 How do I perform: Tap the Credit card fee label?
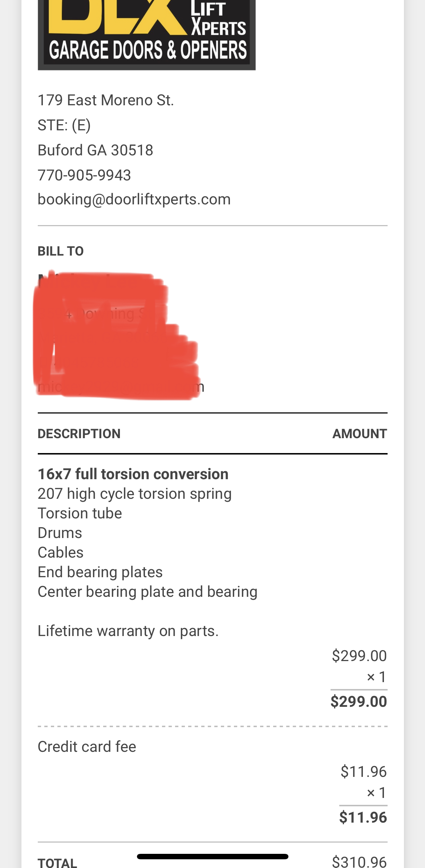click(87, 747)
